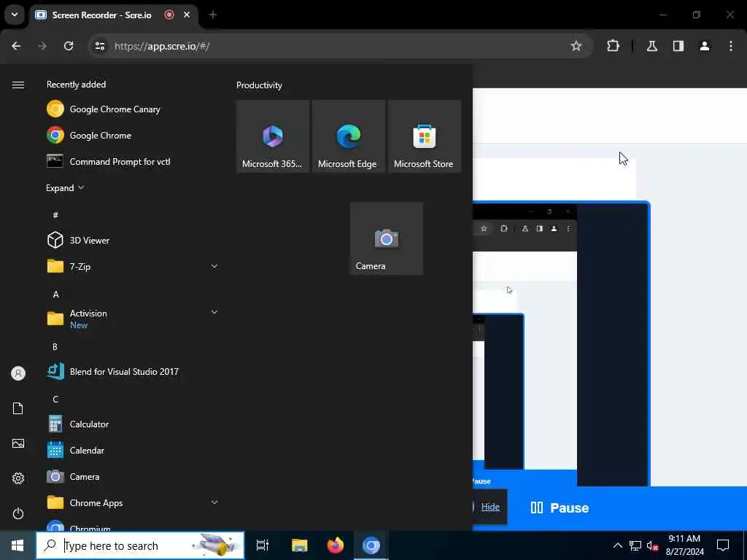747x560 pixels.
Task: Go back in browser
Action: (16, 46)
